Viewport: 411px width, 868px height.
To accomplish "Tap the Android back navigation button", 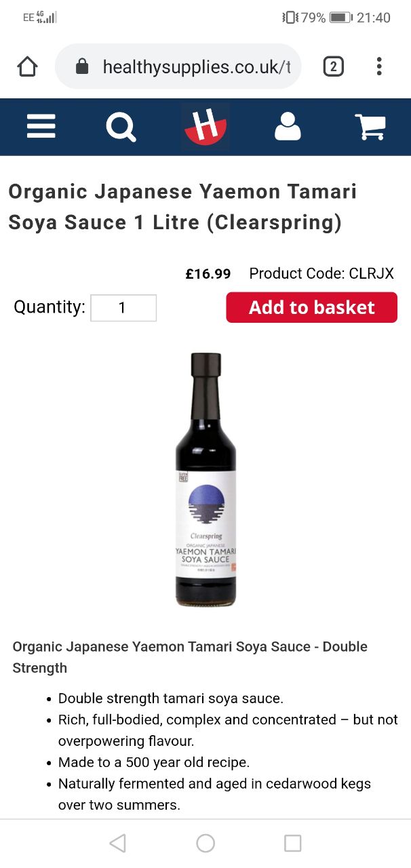I will (117, 843).
